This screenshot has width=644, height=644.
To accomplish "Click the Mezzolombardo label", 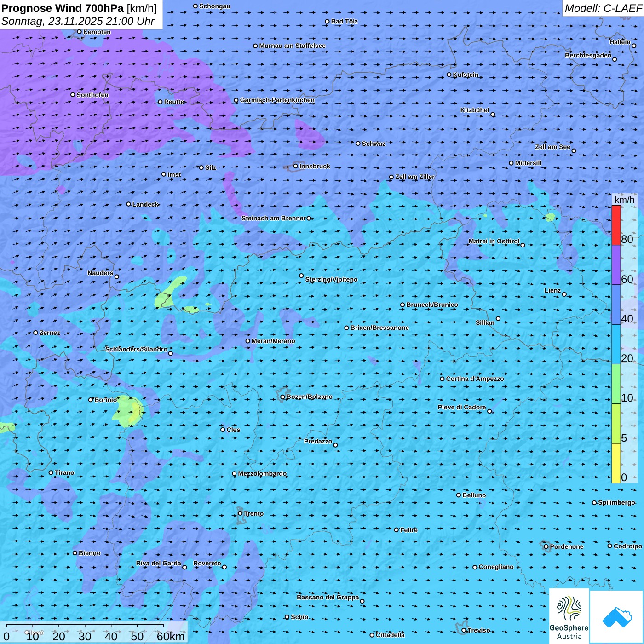I will pyautogui.click(x=262, y=473).
